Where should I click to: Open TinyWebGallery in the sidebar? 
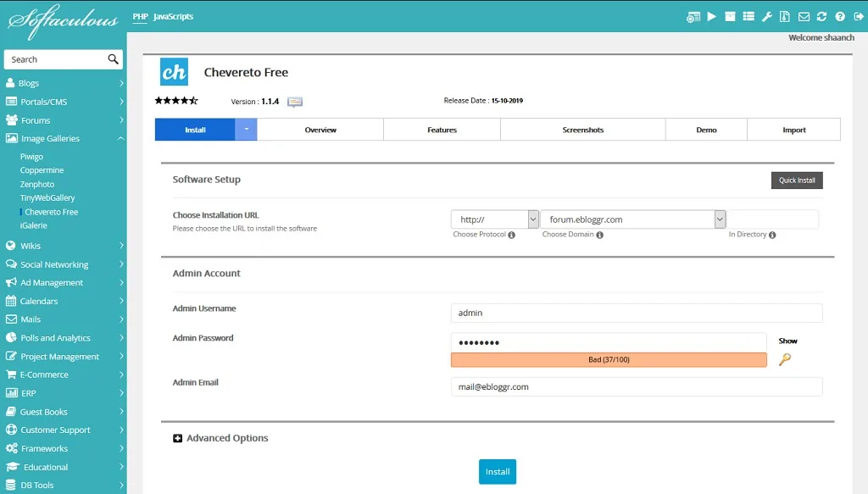(47, 197)
